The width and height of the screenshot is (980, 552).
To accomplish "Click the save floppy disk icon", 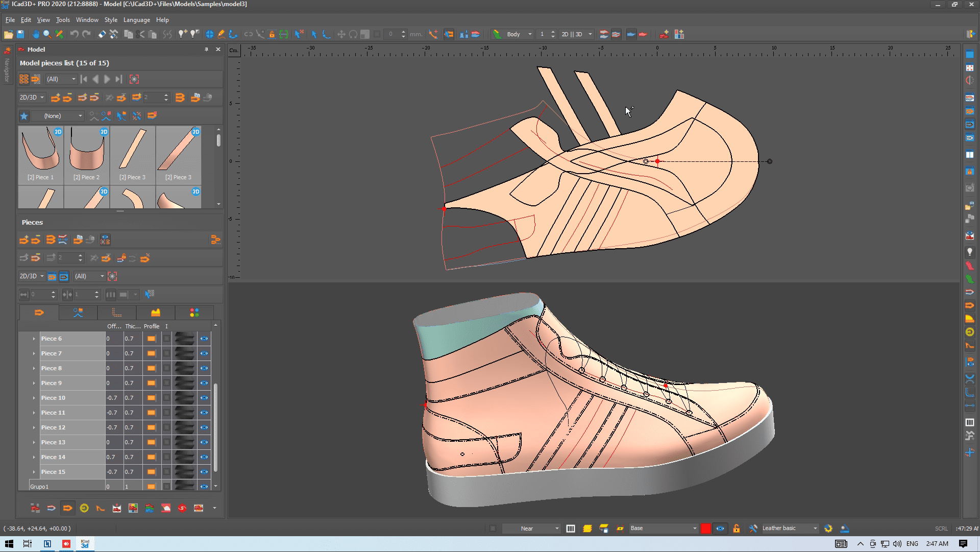I will click(20, 34).
